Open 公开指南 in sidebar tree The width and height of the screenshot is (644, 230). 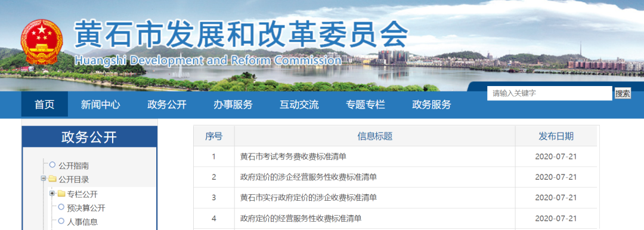pyautogui.click(x=73, y=166)
